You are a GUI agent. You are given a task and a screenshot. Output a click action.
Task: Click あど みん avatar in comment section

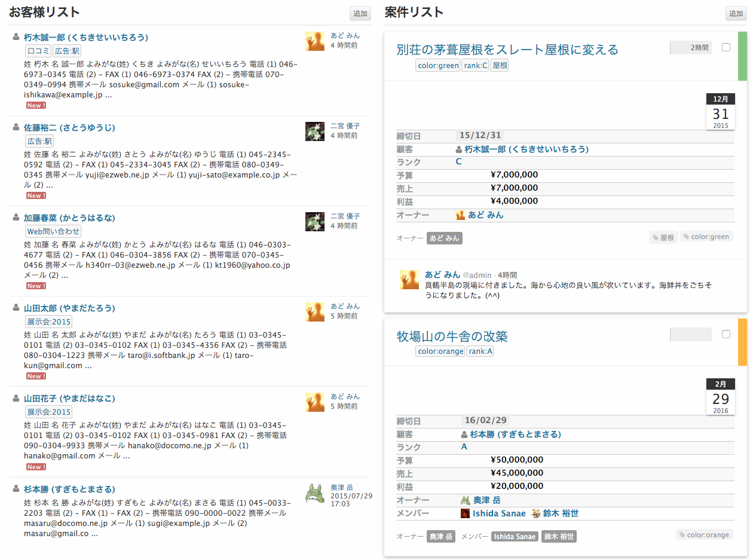[409, 280]
